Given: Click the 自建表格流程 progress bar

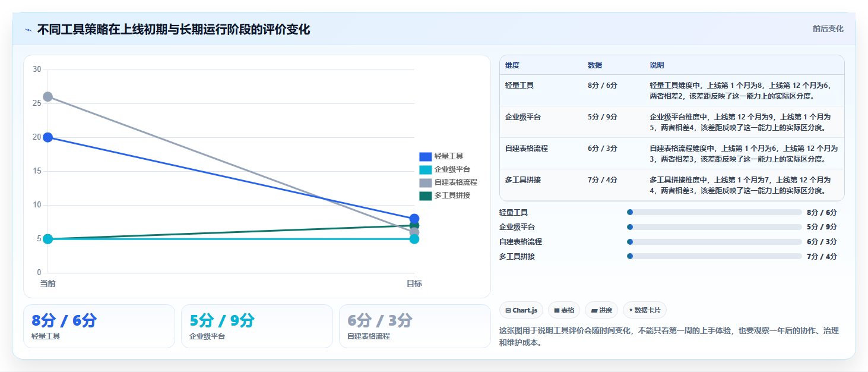Looking at the screenshot, I should pyautogui.click(x=714, y=242).
